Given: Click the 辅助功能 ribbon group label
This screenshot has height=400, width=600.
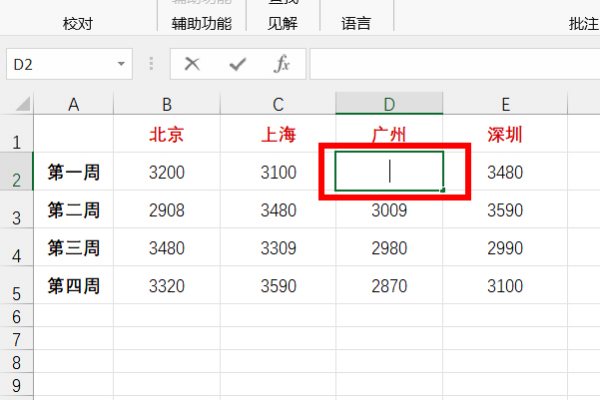Looking at the screenshot, I should (202, 24).
